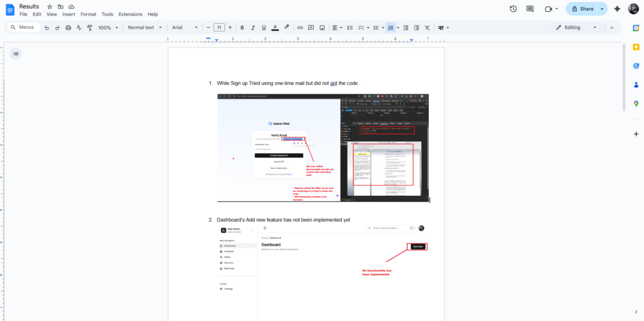Show all comments icon in header
The height and width of the screenshot is (321, 644).
(x=530, y=9)
